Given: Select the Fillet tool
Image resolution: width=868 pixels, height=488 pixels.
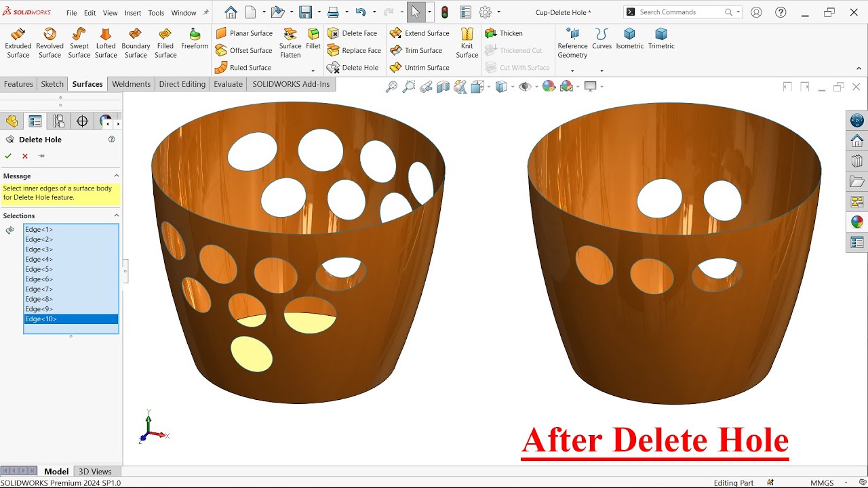Looking at the screenshot, I should tap(313, 39).
